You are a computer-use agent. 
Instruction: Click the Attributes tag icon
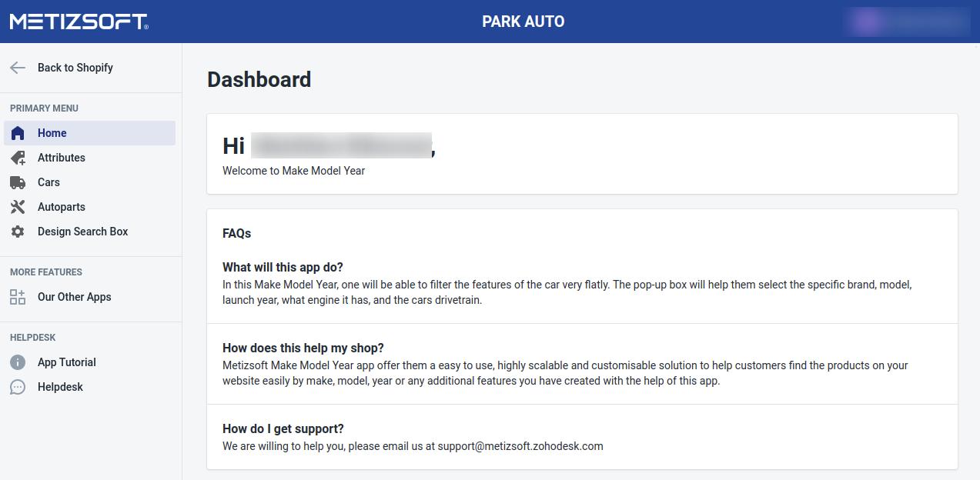[18, 158]
